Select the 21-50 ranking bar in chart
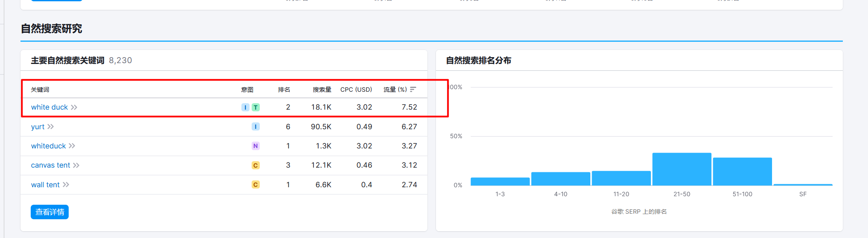Screen dimensions: 868x238 tap(682, 169)
